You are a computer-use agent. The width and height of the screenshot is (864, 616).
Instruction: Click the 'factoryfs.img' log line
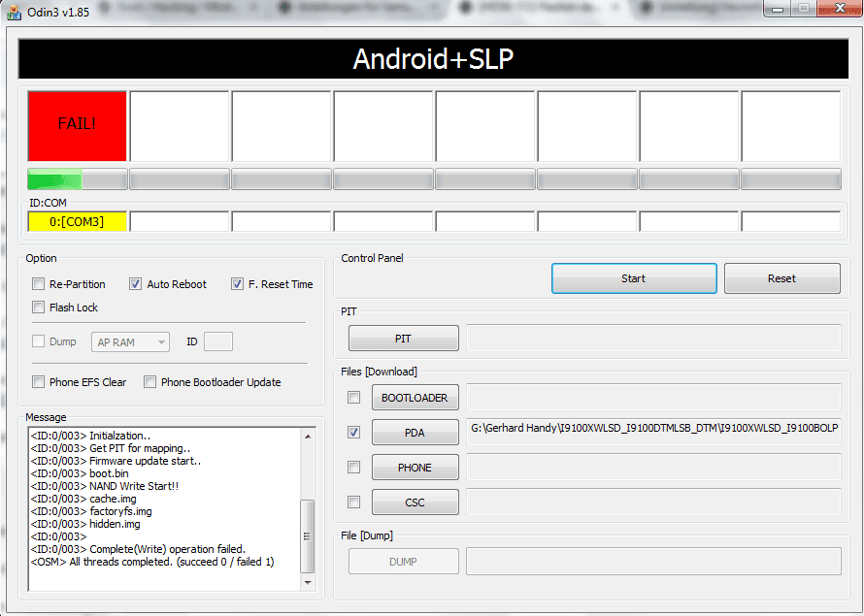[91, 511]
